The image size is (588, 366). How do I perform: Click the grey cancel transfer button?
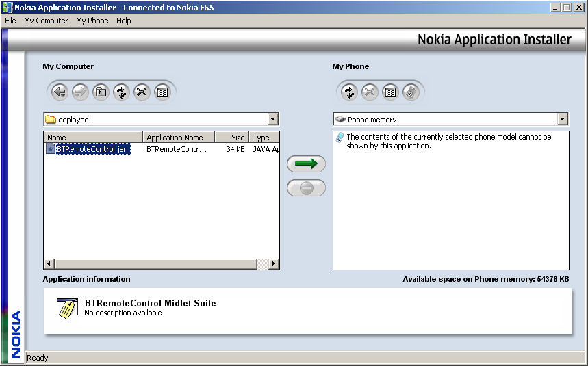(x=306, y=187)
